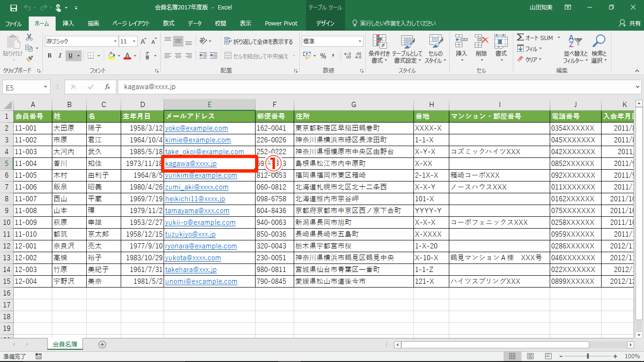
Task: Apply the accounting currency format icon
Action: 307,56
